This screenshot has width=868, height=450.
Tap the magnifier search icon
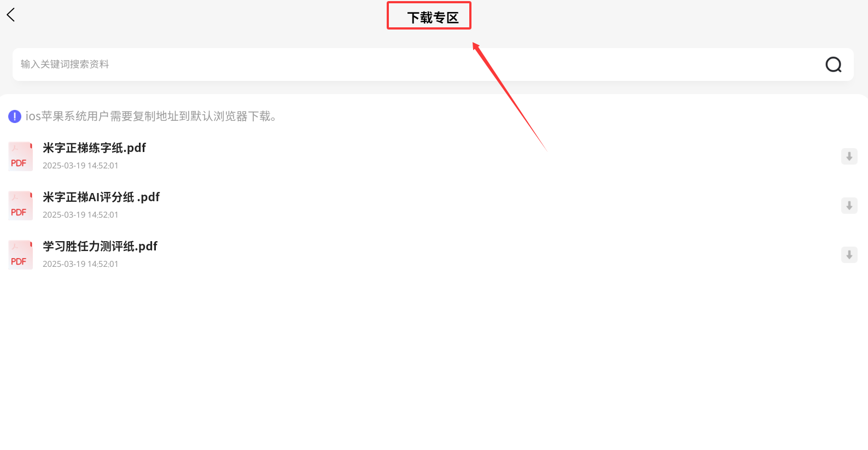pyautogui.click(x=834, y=65)
